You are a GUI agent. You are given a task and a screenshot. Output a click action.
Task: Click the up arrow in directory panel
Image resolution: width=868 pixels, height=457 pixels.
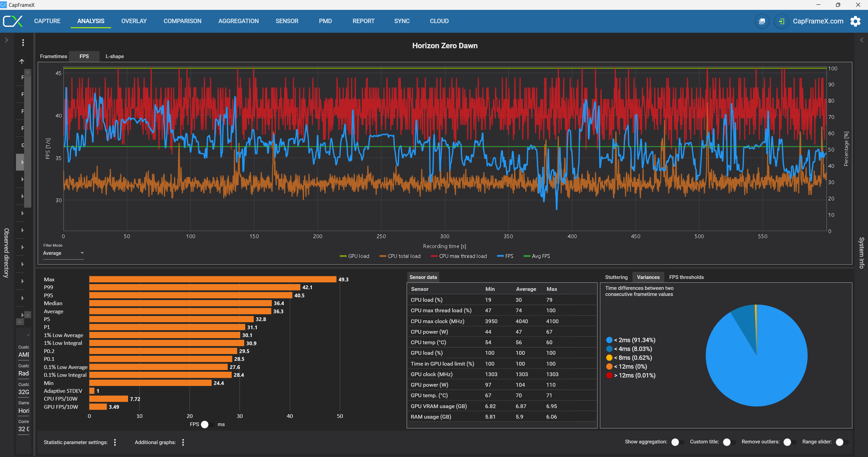click(x=22, y=61)
